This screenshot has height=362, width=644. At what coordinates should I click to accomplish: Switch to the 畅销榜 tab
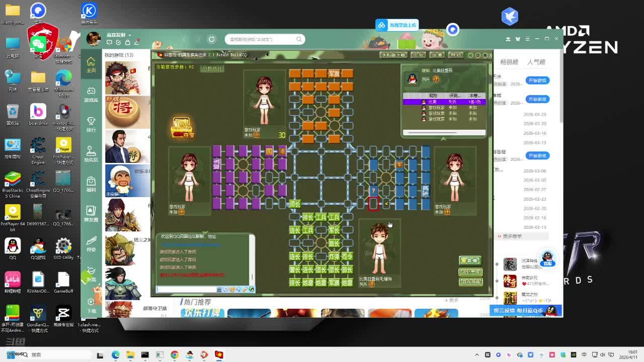(x=509, y=62)
